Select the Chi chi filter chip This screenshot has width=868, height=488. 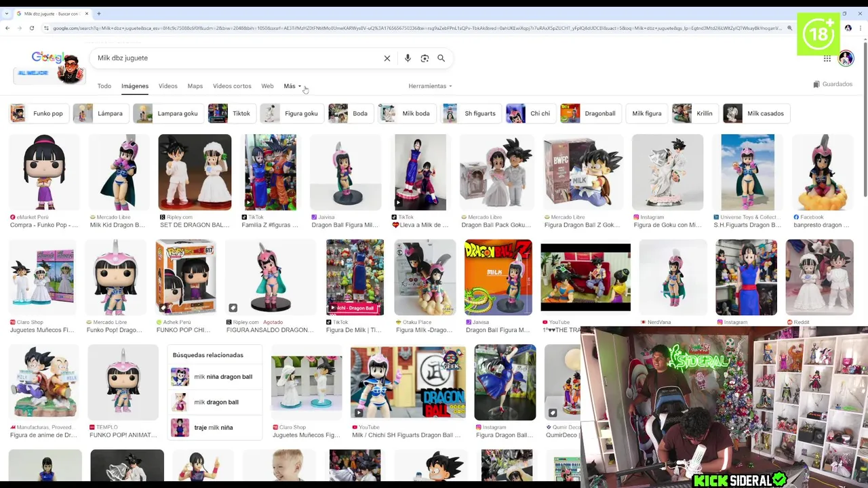pyautogui.click(x=530, y=113)
